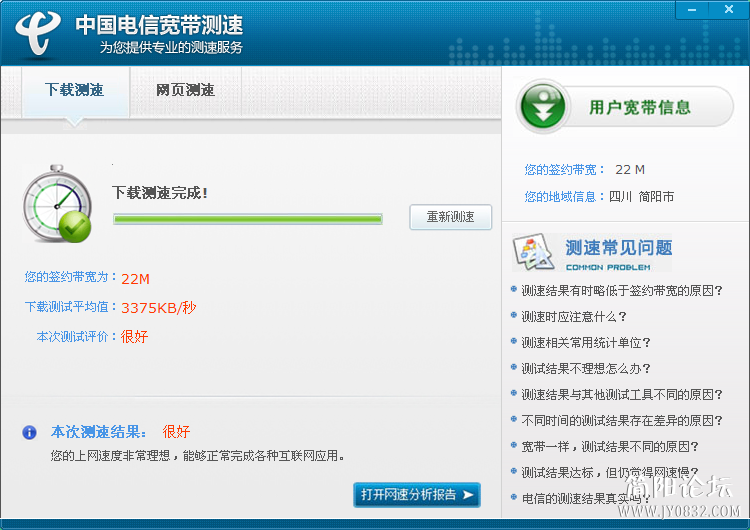This screenshot has height=530, width=750.
Task: Switch to the 下载测速 tab
Action: pos(75,90)
